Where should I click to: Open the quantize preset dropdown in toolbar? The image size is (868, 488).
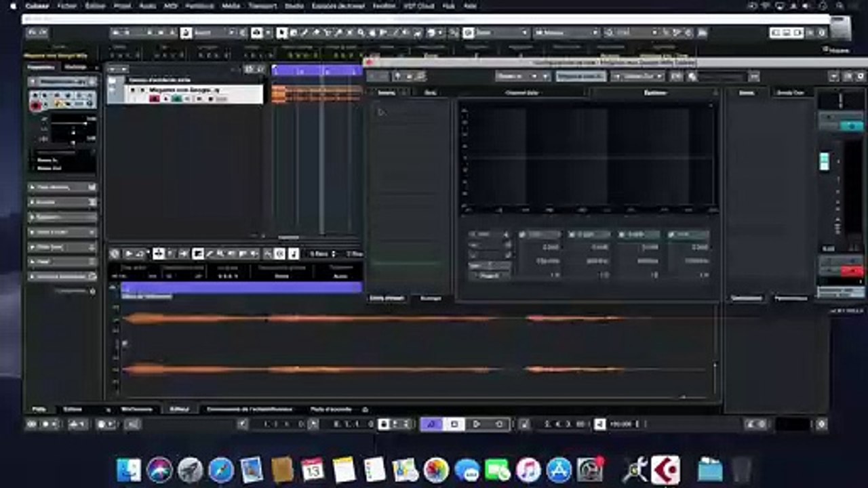632,33
